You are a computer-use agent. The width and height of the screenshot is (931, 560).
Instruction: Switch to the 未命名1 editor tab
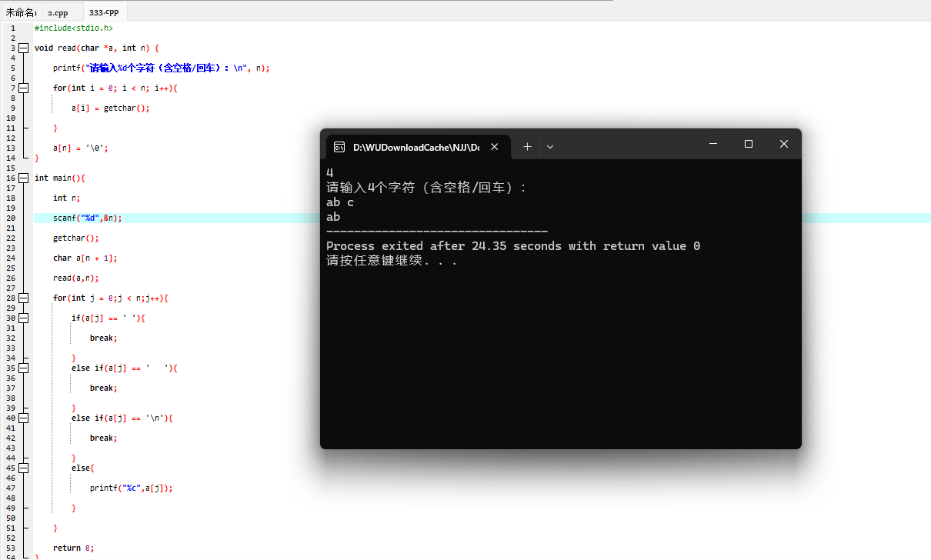[x=21, y=12]
